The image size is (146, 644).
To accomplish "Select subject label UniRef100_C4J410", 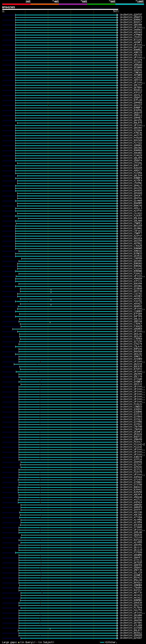I will tap(131, 213).
